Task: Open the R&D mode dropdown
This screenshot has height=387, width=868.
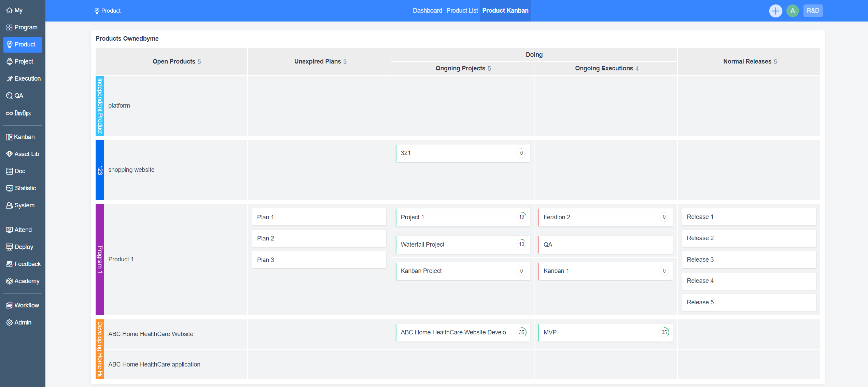Action: 813,11
